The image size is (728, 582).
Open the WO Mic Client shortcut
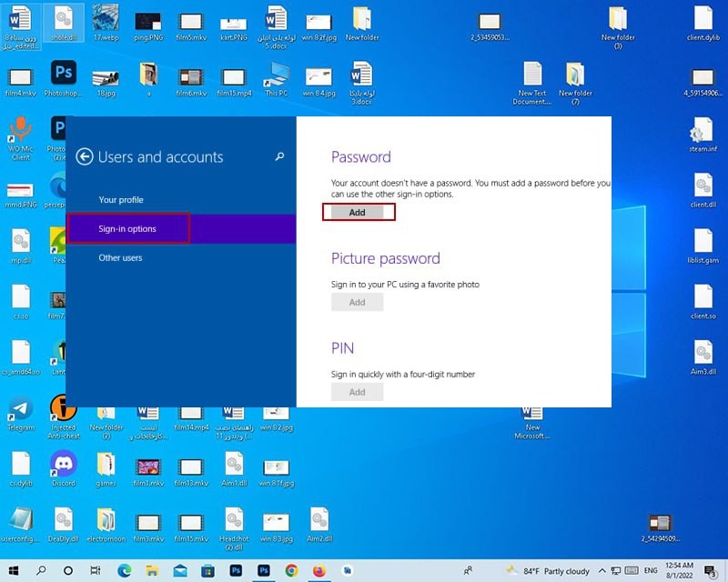(20, 130)
